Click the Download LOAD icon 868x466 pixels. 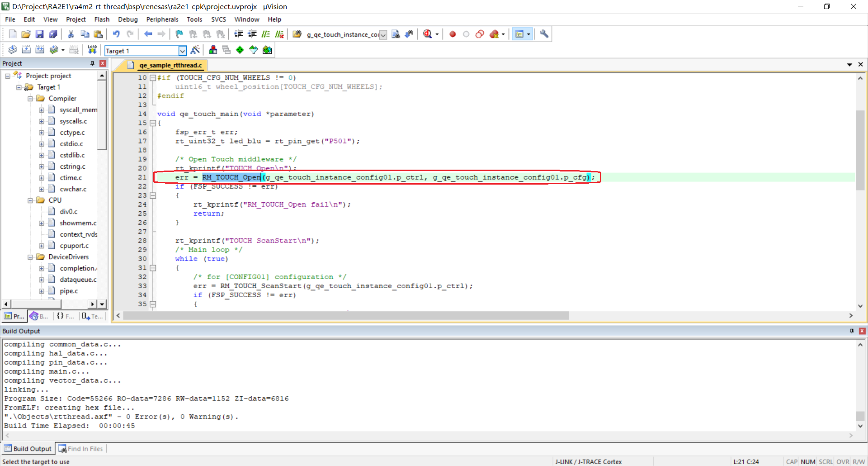tap(92, 50)
